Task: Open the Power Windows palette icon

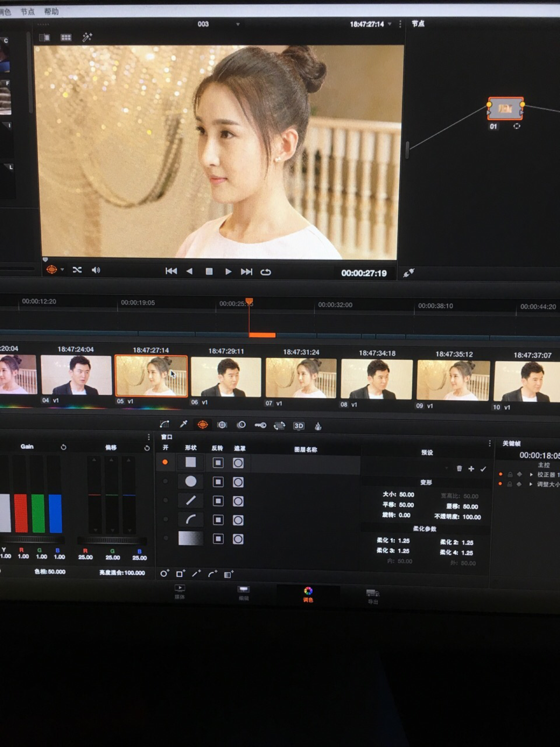Action: pyautogui.click(x=203, y=425)
